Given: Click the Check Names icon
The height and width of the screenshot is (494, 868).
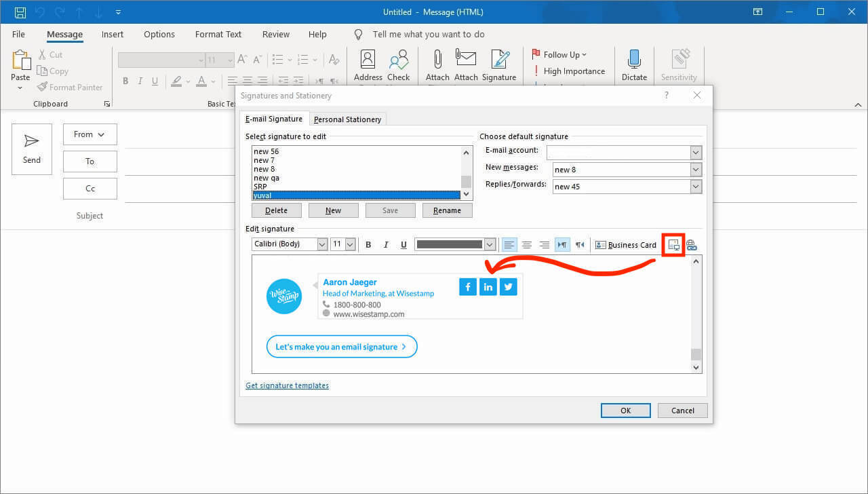Looking at the screenshot, I should 399,60.
